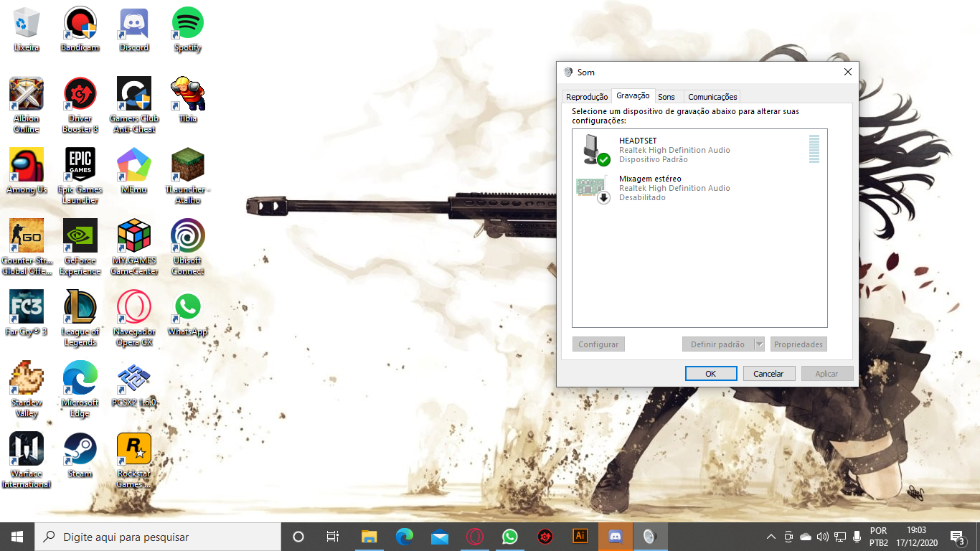Open Task View on taskbar
980x551 pixels.
[x=333, y=537]
